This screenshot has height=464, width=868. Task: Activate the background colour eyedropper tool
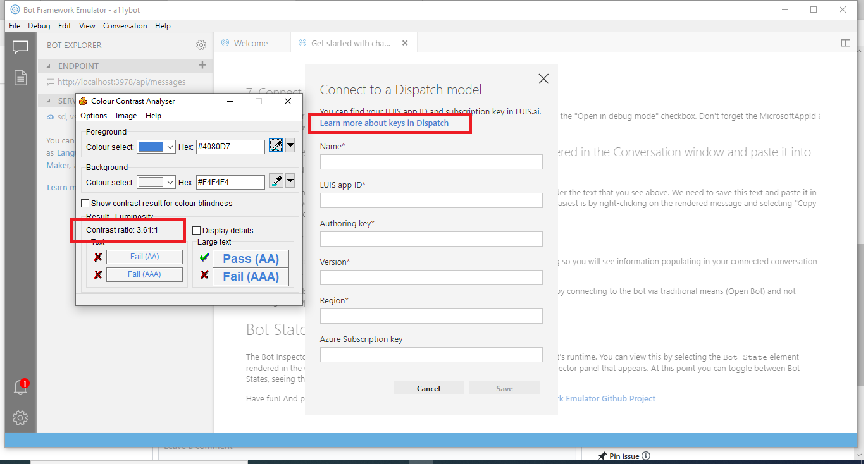(x=276, y=181)
